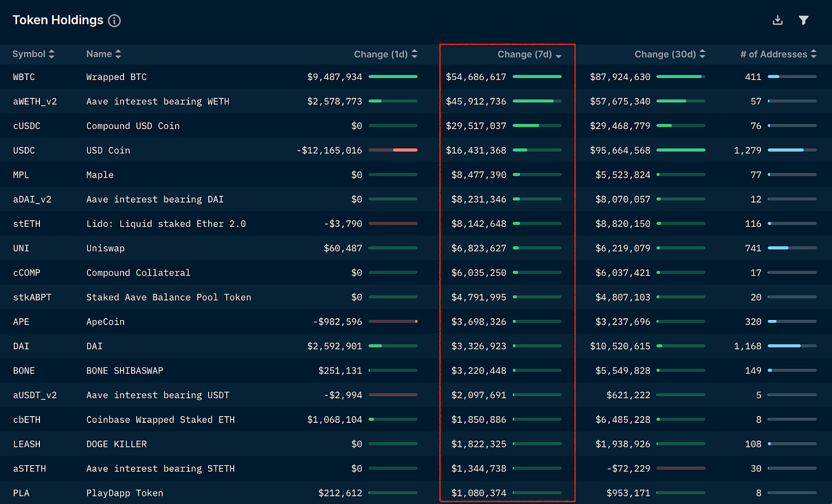Click Coinbase Wrapped Staked ETH
832x504 pixels.
[x=161, y=420]
